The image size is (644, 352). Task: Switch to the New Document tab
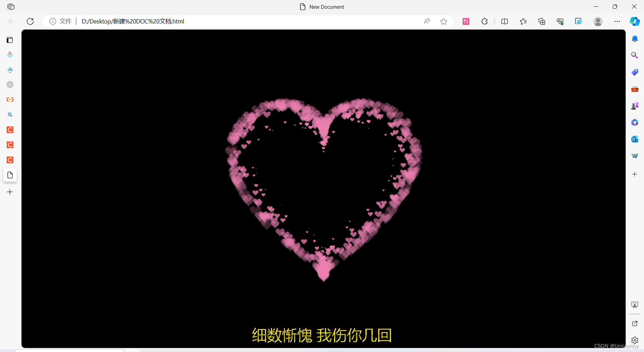point(10,175)
